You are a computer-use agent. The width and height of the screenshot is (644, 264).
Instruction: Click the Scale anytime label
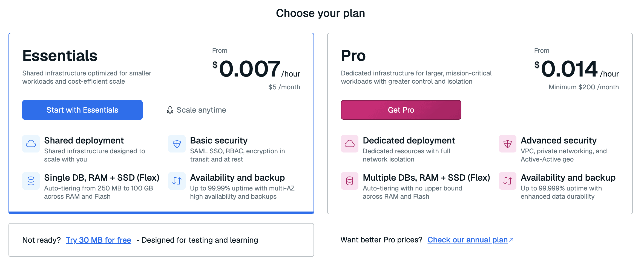pos(201,110)
